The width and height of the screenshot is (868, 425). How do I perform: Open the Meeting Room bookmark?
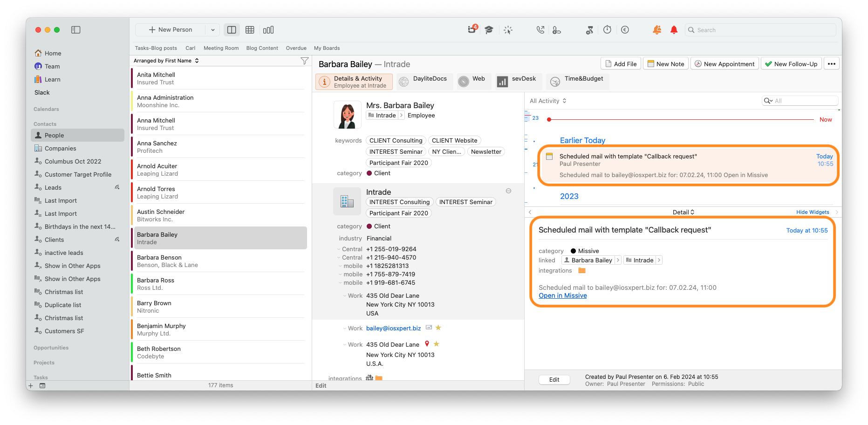(221, 48)
